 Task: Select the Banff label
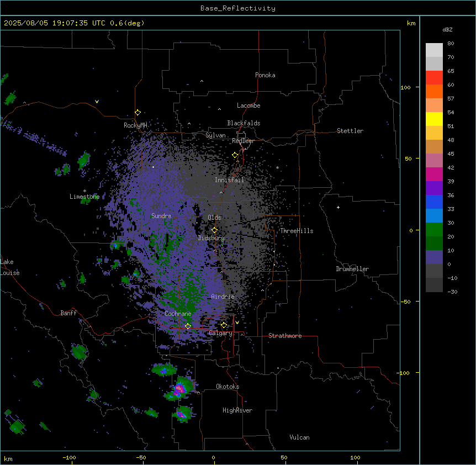pyautogui.click(x=68, y=313)
